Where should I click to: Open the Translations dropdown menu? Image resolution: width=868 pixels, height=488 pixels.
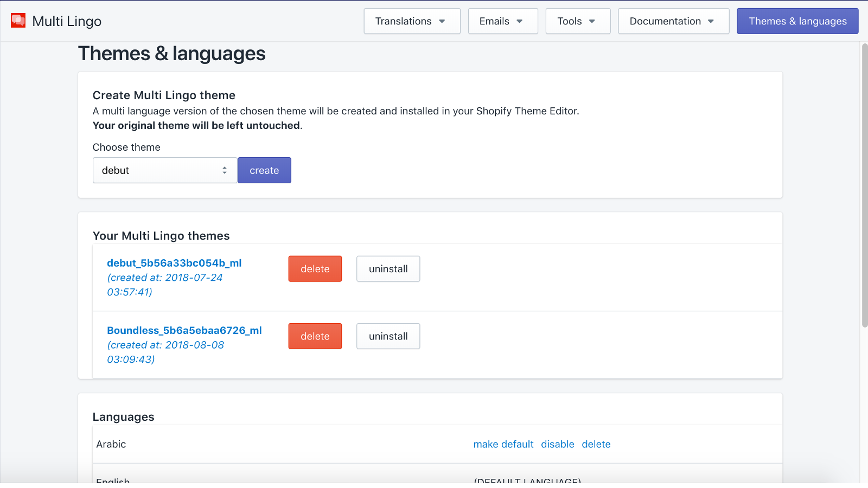click(x=411, y=21)
